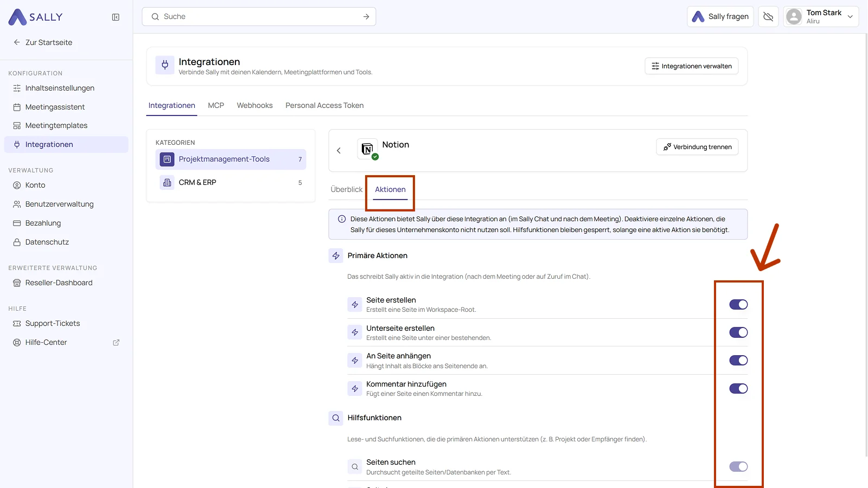Screen dimensions: 868x488
Task: Select Integrationen in the sidebar
Action: [x=66, y=145]
